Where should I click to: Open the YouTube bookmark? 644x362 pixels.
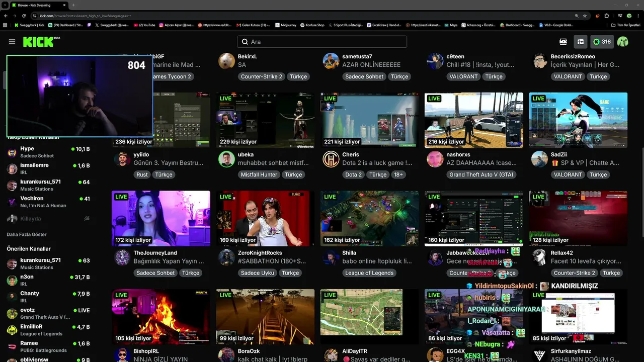click(144, 25)
